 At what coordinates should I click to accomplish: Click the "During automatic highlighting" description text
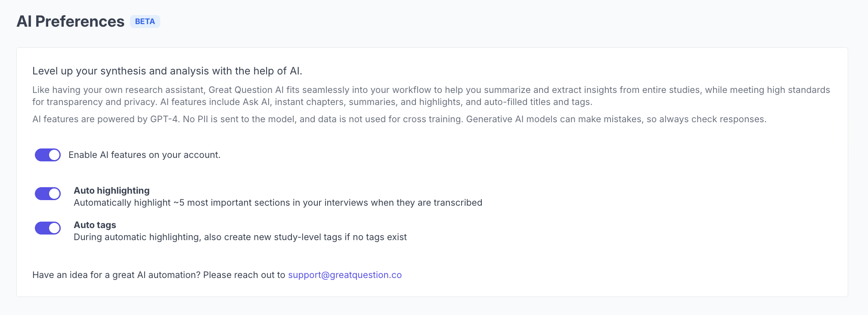point(240,237)
